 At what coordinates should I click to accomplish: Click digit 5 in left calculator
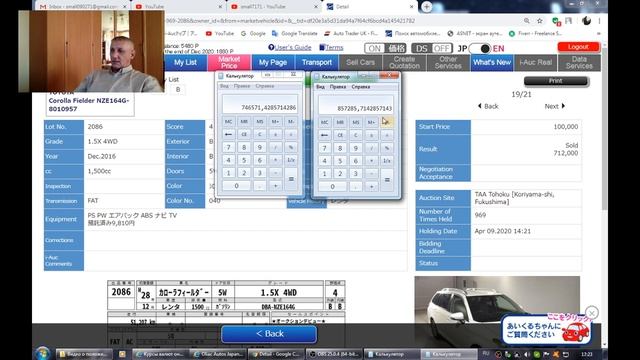click(244, 160)
